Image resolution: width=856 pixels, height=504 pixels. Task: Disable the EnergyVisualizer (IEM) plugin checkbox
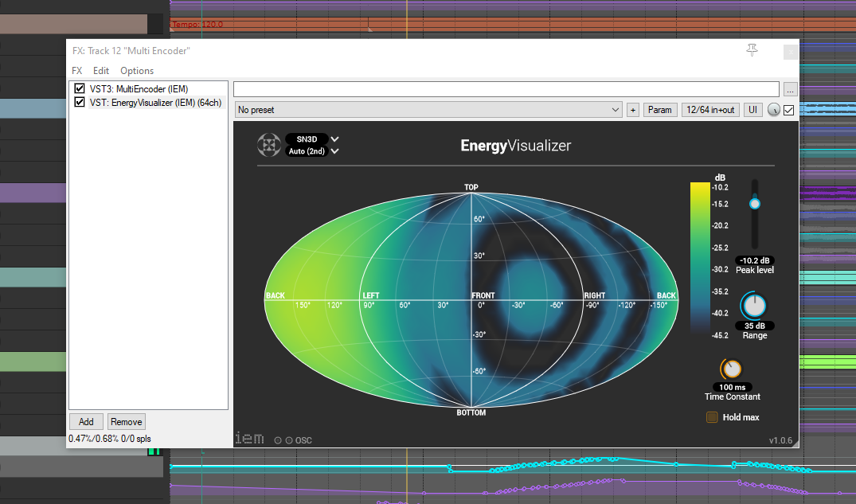(80, 102)
